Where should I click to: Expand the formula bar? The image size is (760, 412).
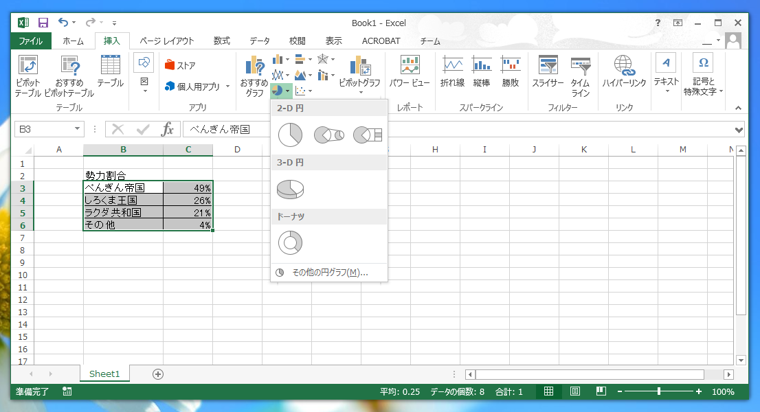click(738, 130)
